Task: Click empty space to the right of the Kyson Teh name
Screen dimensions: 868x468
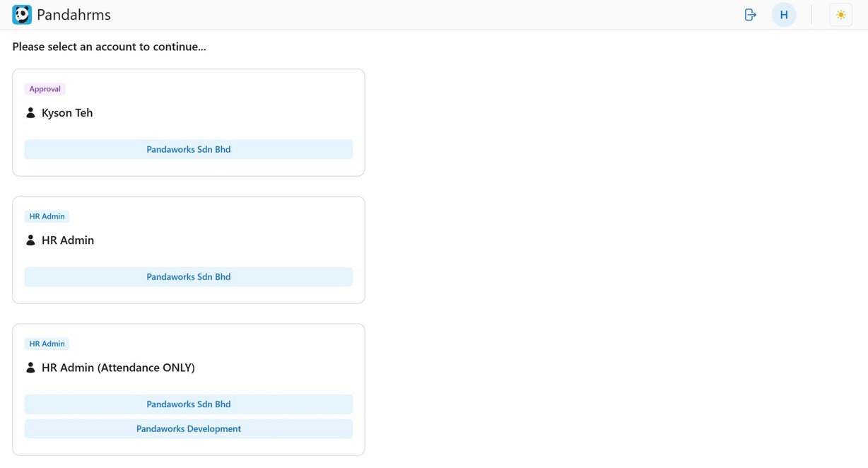Action: tap(233, 113)
